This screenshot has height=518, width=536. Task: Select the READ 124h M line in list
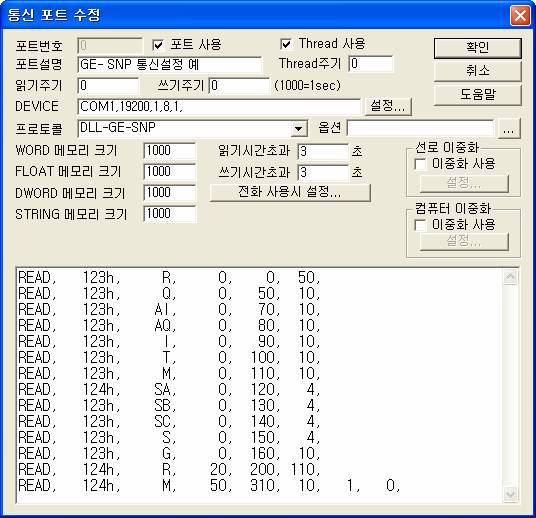pos(209,485)
